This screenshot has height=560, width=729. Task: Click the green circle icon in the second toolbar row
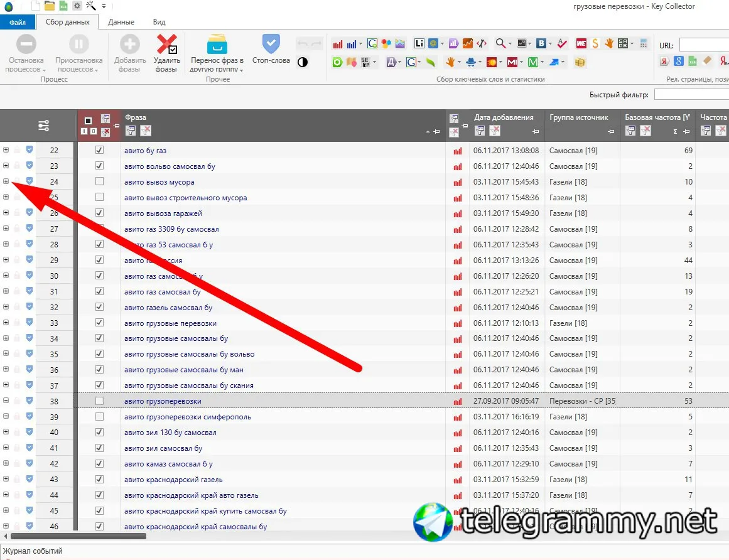tap(338, 62)
